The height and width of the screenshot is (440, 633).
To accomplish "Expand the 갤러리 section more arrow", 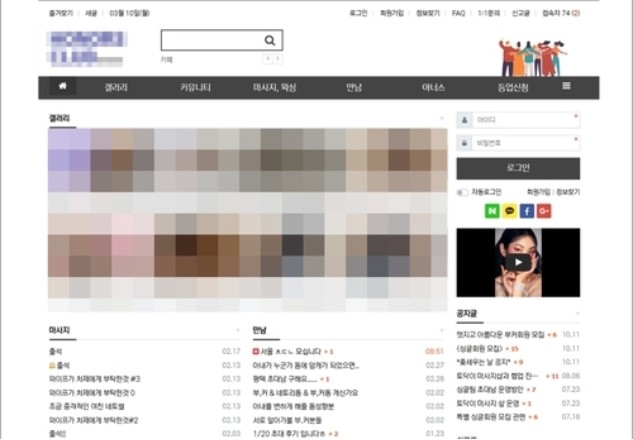I will [x=442, y=118].
